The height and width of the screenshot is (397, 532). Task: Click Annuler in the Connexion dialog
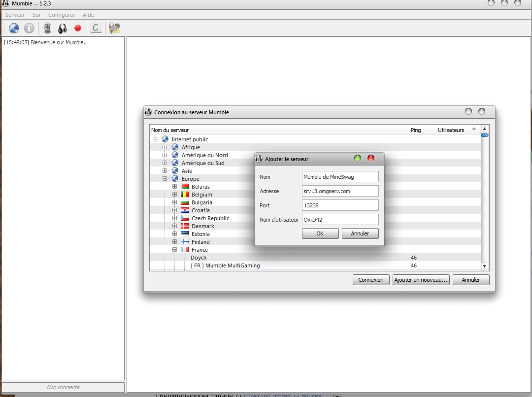tap(471, 280)
